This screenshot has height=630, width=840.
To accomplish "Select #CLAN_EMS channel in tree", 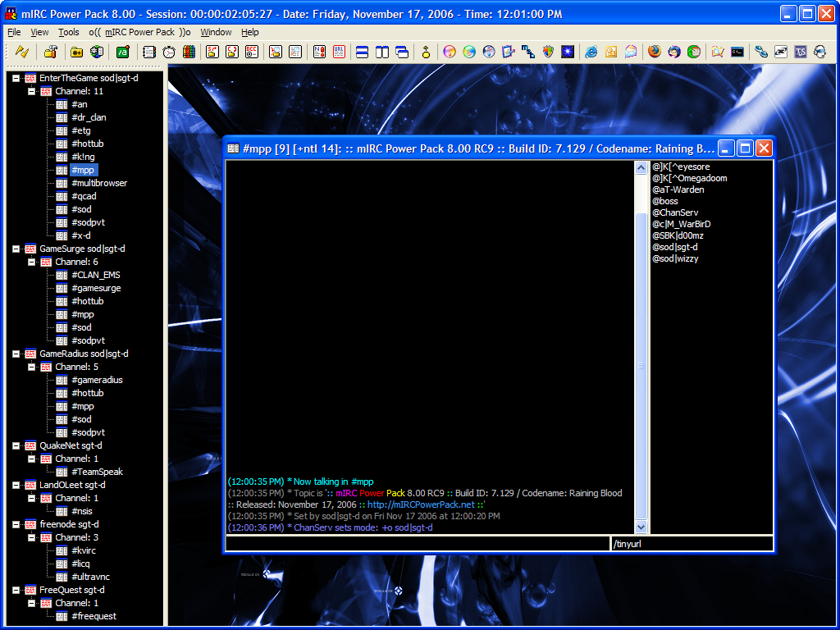I will coord(96,275).
